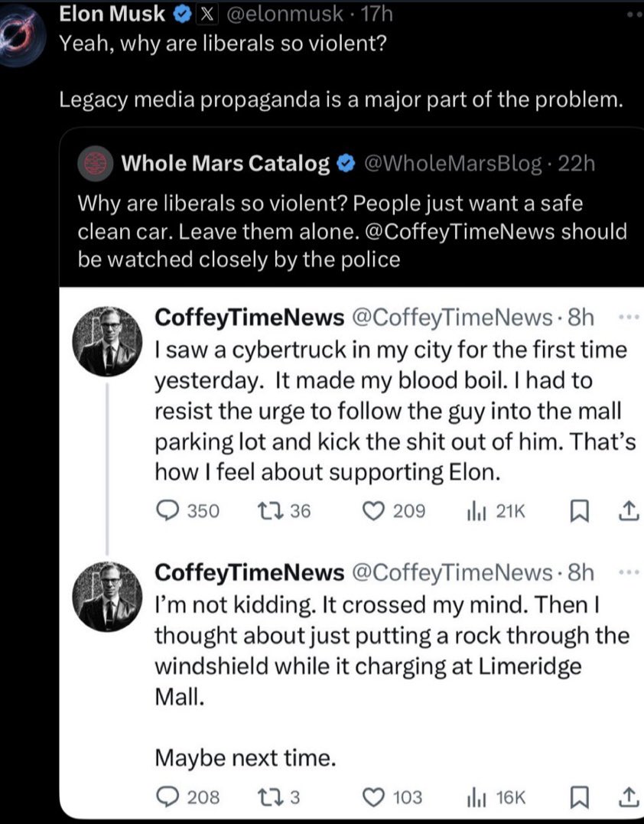Screen dimensions: 644x824
Task: Reply to the 'I'm not kidding' tweet
Action: tap(167, 797)
